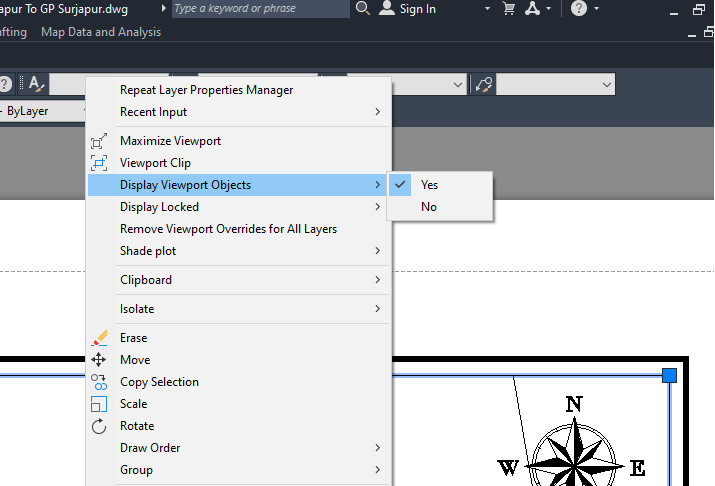Screen dimensions: 715x486
Task: Choose Remove Viewport Overrides for All Layers
Action: (228, 229)
